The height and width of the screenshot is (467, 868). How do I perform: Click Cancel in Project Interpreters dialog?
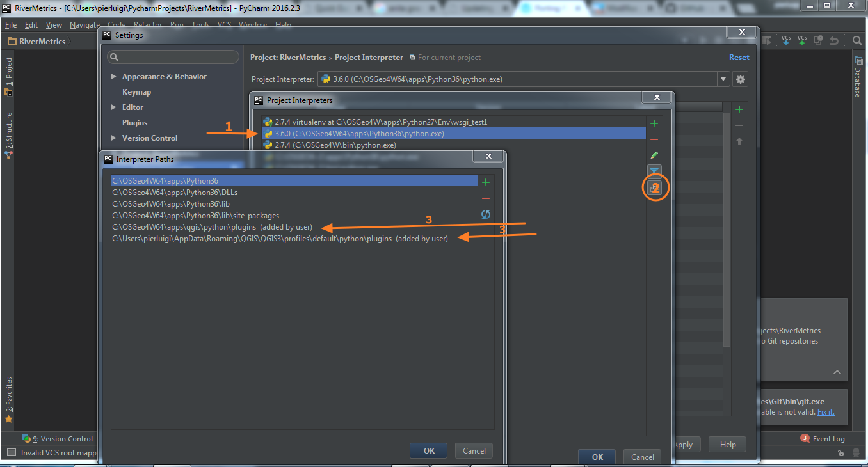(x=643, y=457)
